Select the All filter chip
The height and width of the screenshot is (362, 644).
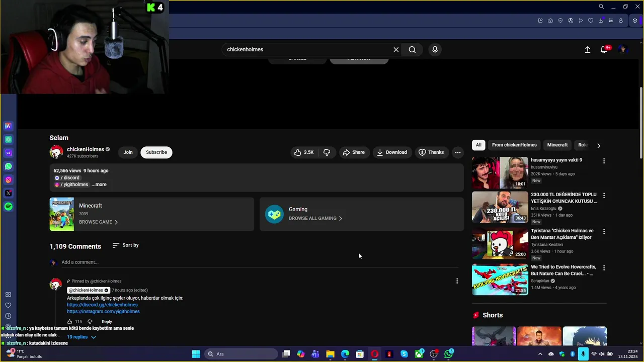coord(478,145)
